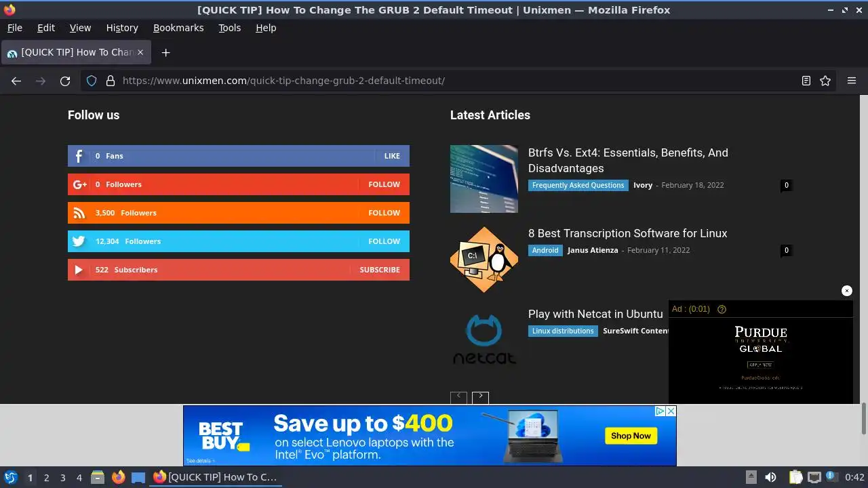Viewport: 868px width, 488px height.
Task: Reload the Unixmen page
Action: pyautogui.click(x=65, y=81)
